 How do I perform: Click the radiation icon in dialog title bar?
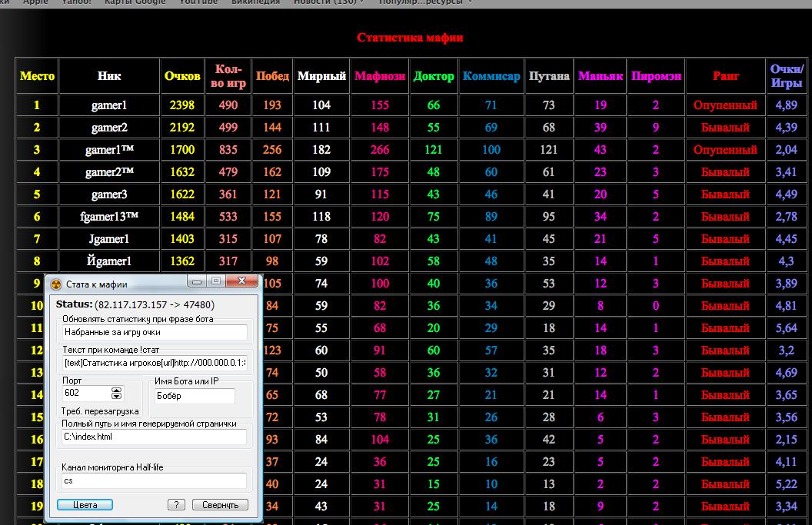coord(55,284)
